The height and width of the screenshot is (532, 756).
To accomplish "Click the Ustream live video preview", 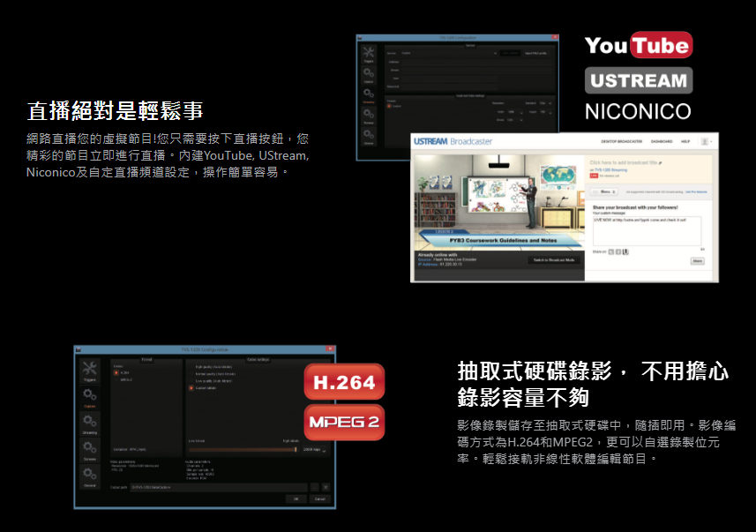I will (499, 202).
